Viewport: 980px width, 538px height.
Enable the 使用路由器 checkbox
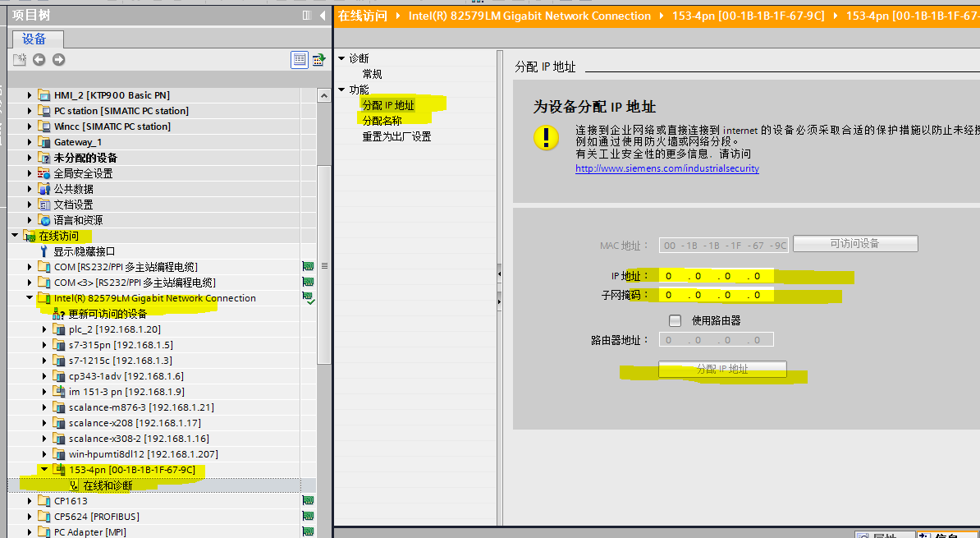click(675, 320)
